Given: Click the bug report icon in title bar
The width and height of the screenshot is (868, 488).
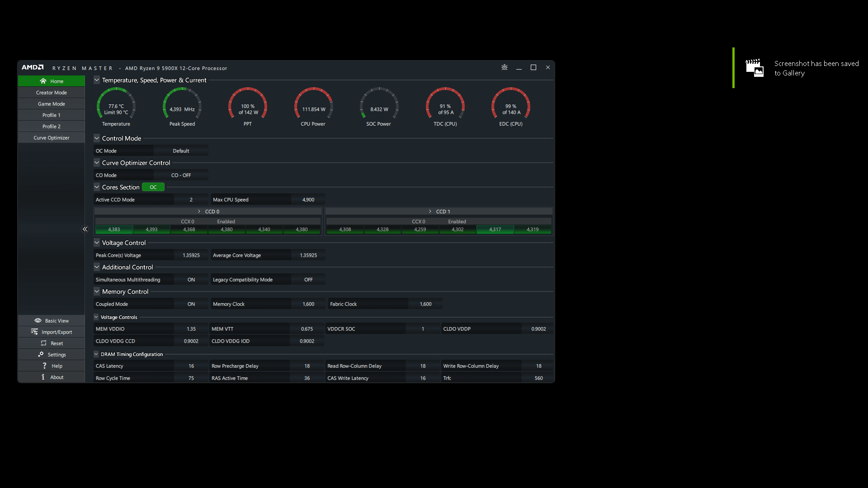Looking at the screenshot, I should 505,67.
